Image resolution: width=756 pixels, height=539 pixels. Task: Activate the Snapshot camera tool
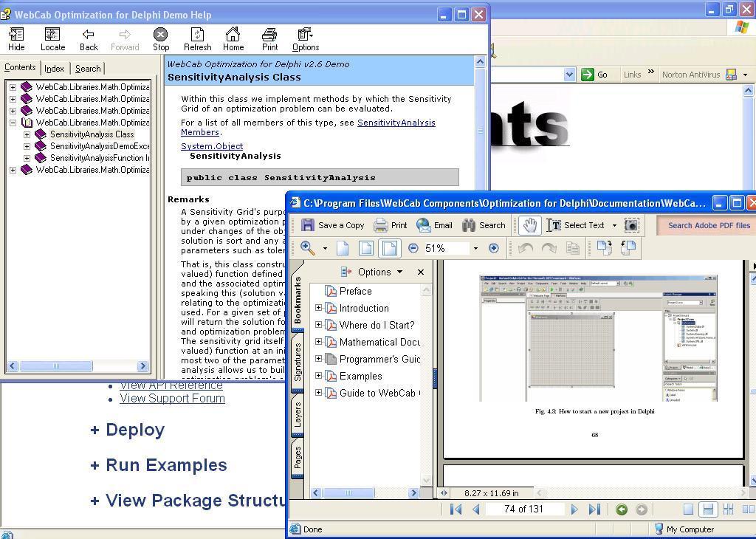[x=632, y=225]
